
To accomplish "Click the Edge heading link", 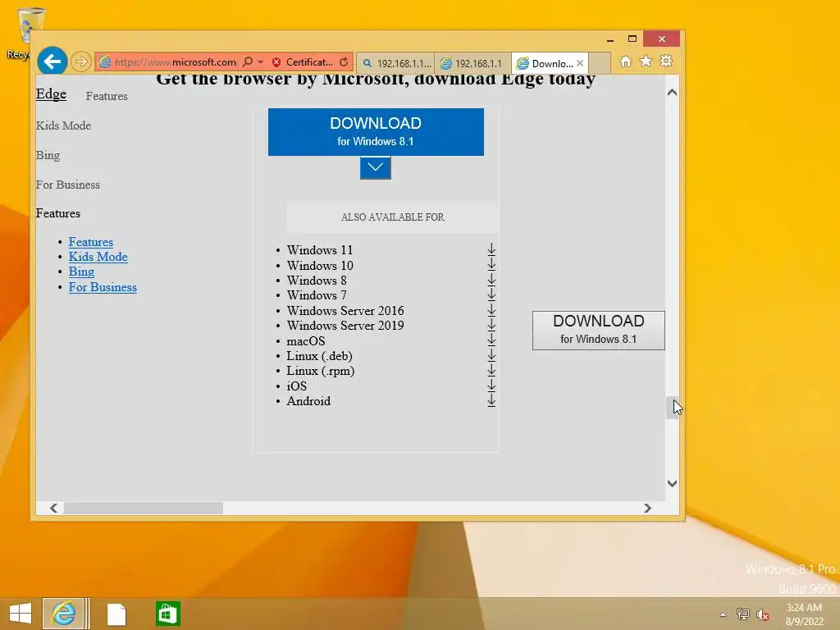I will tap(51, 94).
